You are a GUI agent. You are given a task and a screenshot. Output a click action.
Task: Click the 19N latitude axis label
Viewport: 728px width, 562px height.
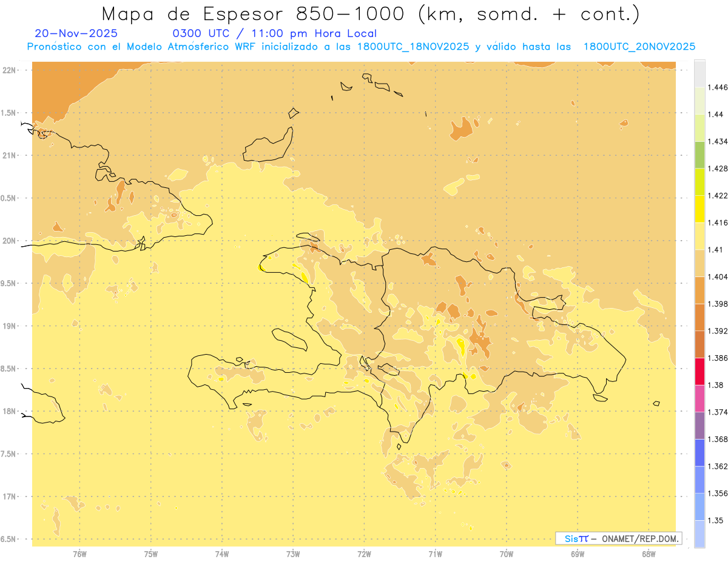pos(9,326)
